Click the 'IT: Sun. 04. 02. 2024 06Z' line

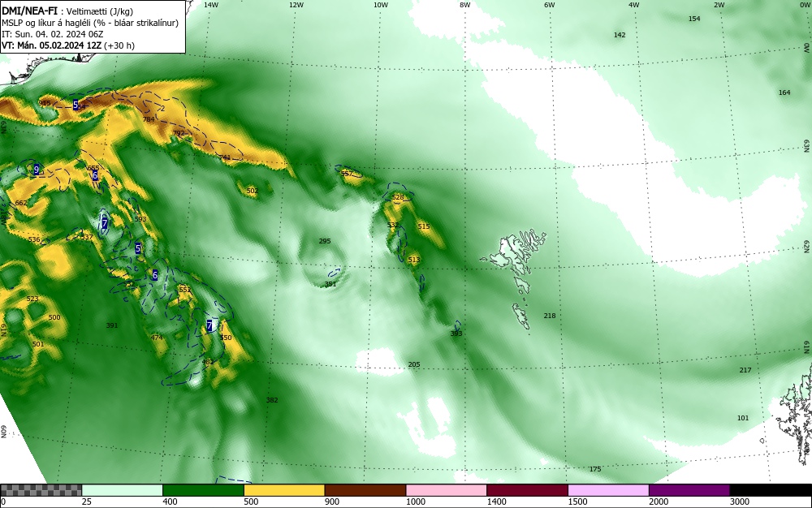point(52,34)
